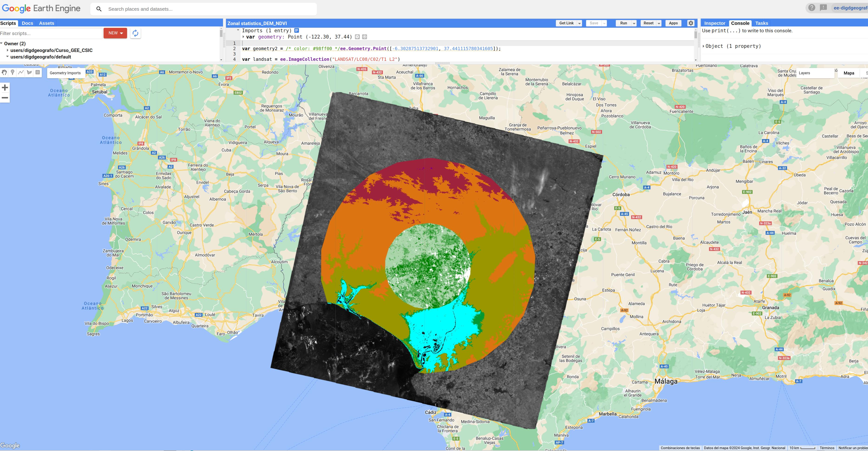Open the NEW script dropdown
The width and height of the screenshot is (868, 451).
[x=115, y=33]
